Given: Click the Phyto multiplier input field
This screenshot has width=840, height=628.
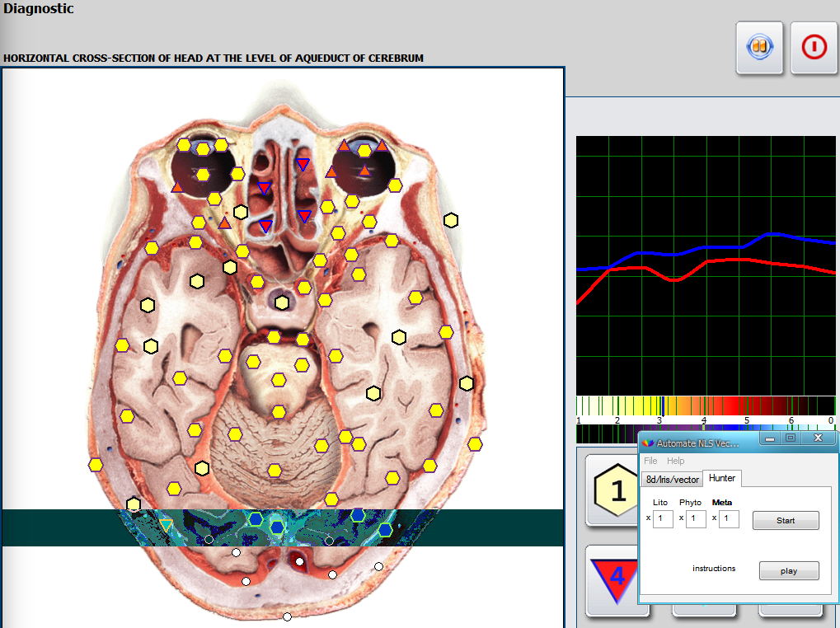Looking at the screenshot, I should tap(696, 518).
